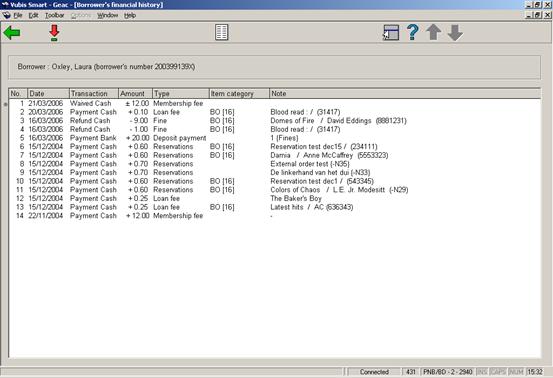Open the Toolbar menu
Screen dimensions: 553x378
click(x=55, y=16)
